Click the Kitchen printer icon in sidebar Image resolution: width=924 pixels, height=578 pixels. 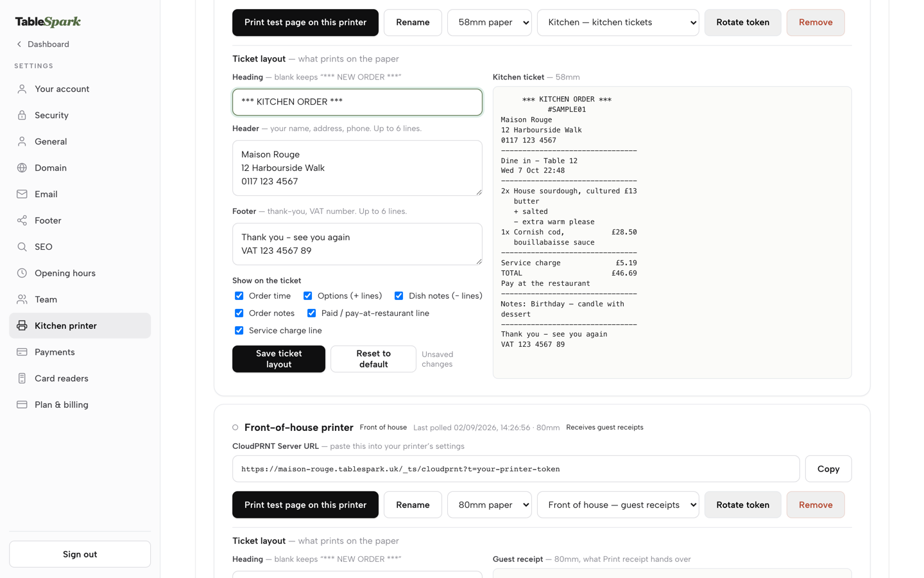click(x=22, y=326)
